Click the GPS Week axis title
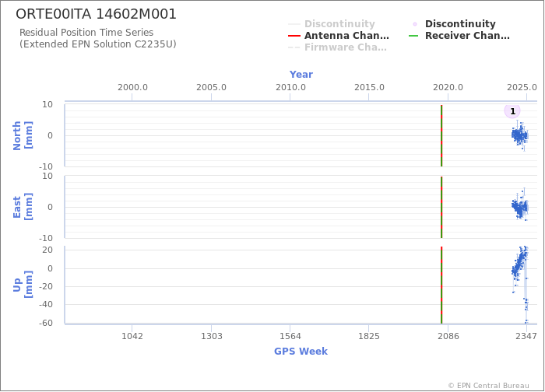The height and width of the screenshot is (392, 545). 301,352
